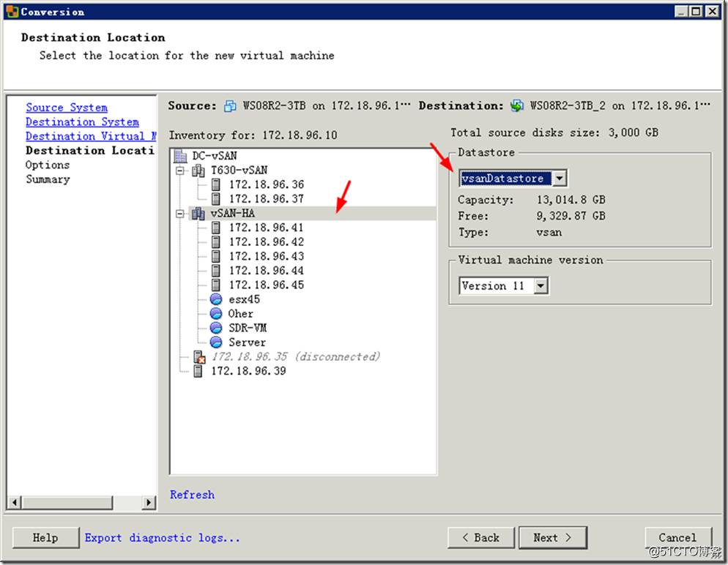Go to Source System step
The image size is (728, 565).
tap(67, 108)
